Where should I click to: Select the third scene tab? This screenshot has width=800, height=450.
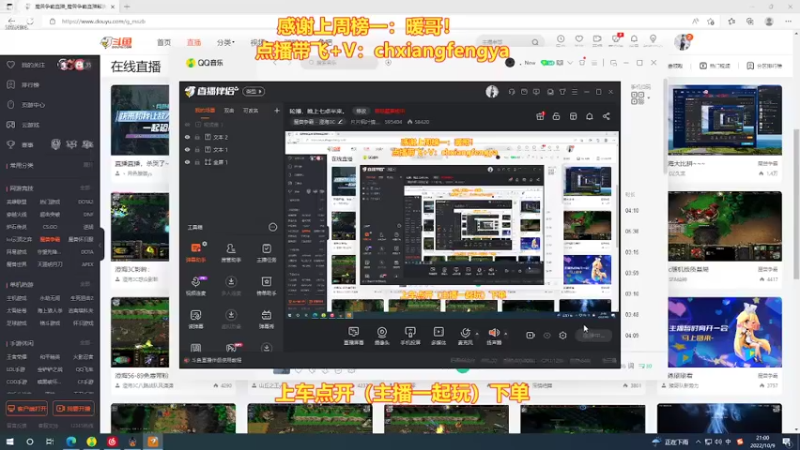[x=251, y=110]
